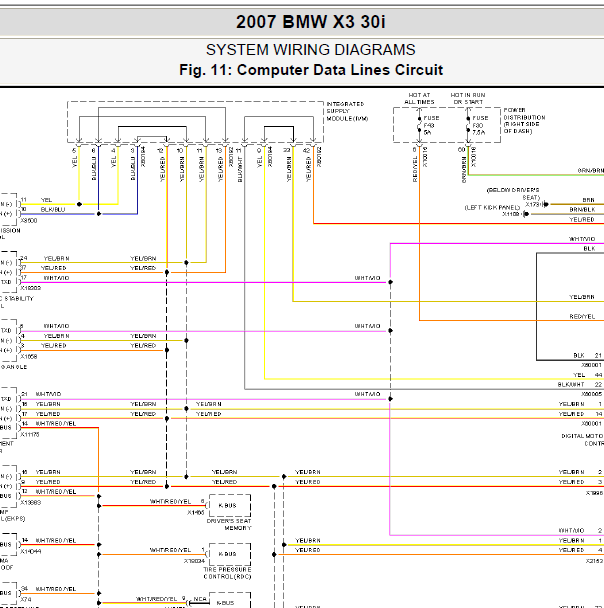
Task: Select "YEL/BRN" label at pin 24
Action: pos(56,259)
